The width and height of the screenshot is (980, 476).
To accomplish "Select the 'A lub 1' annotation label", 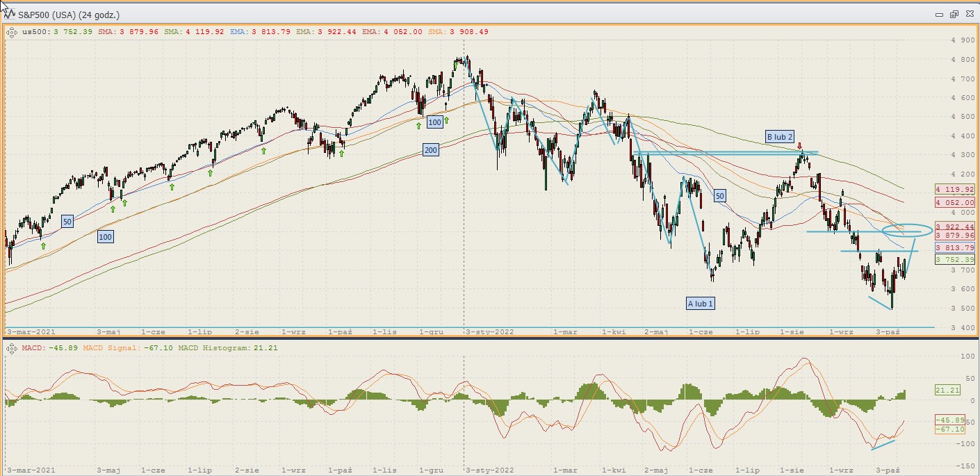I will tap(701, 303).
